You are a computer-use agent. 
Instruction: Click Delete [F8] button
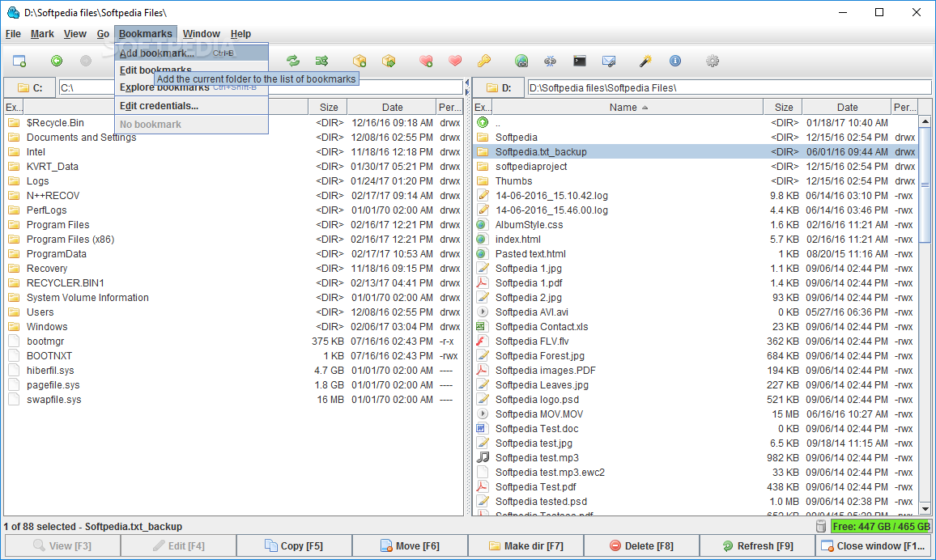click(x=642, y=545)
